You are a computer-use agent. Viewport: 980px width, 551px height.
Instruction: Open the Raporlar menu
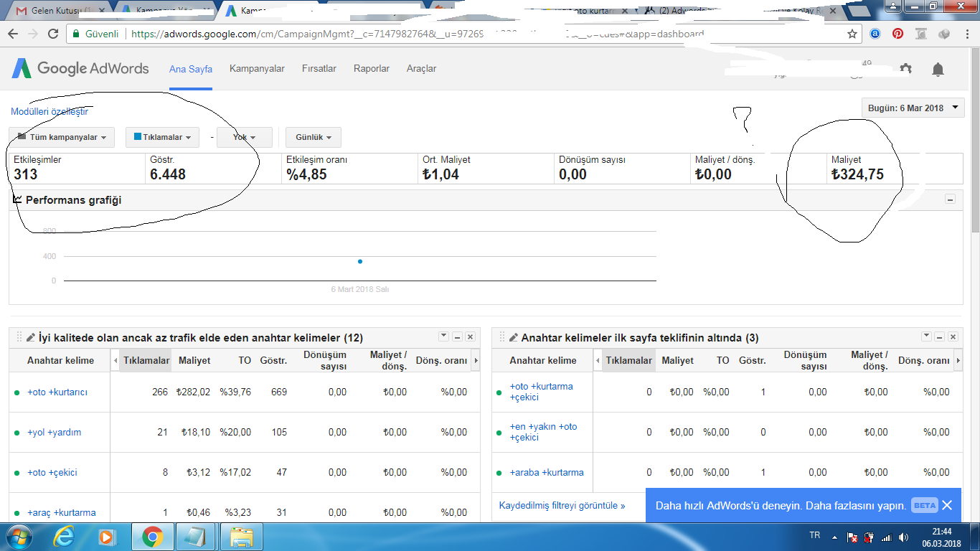372,69
